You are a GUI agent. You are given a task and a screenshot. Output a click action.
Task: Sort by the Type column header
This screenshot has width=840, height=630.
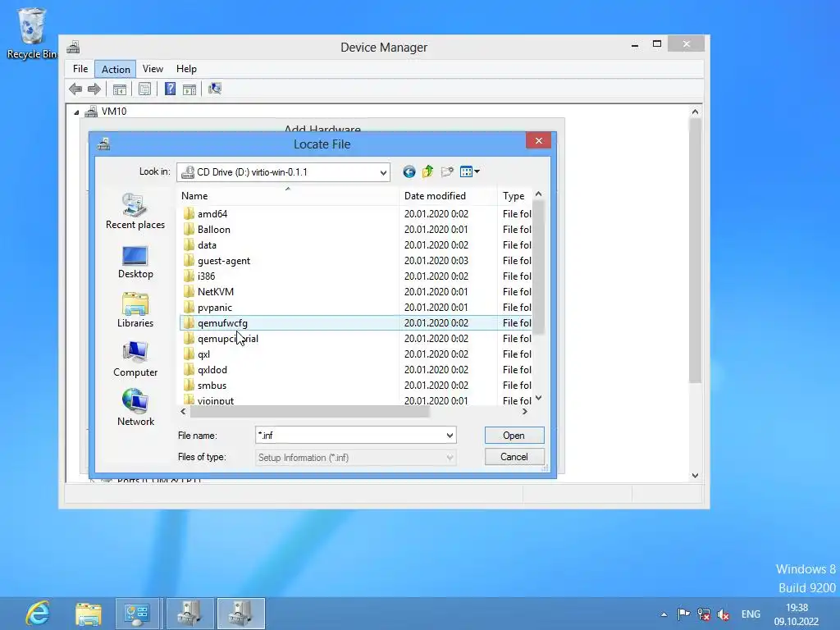515,196
